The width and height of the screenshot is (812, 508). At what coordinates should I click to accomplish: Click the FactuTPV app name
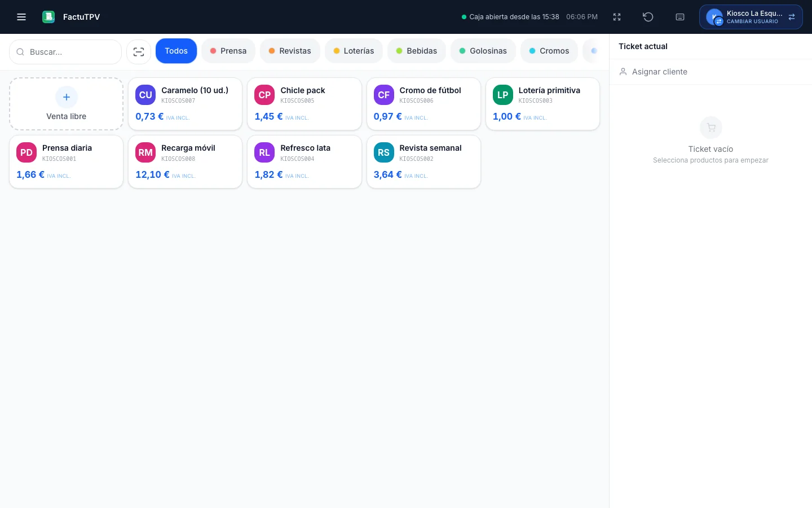[x=82, y=17]
